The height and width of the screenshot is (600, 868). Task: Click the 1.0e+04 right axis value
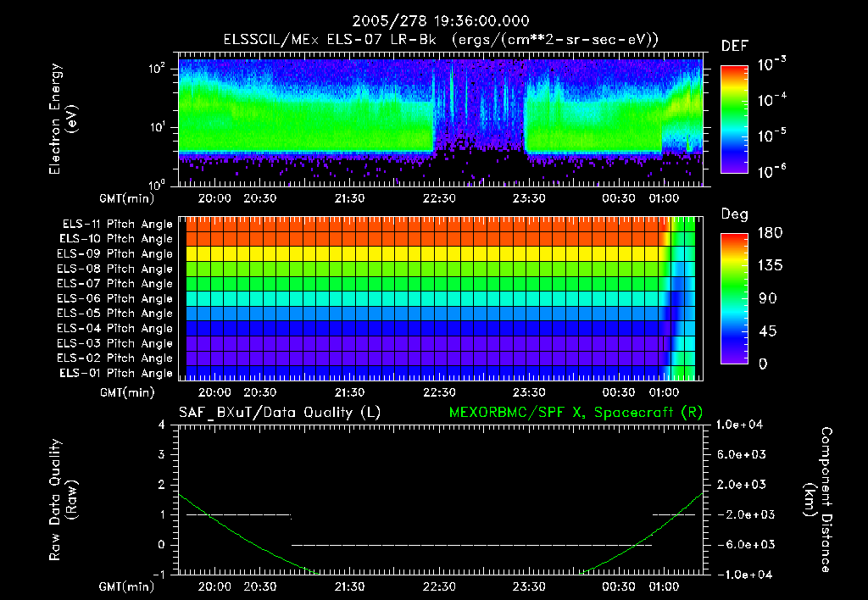[739, 425]
